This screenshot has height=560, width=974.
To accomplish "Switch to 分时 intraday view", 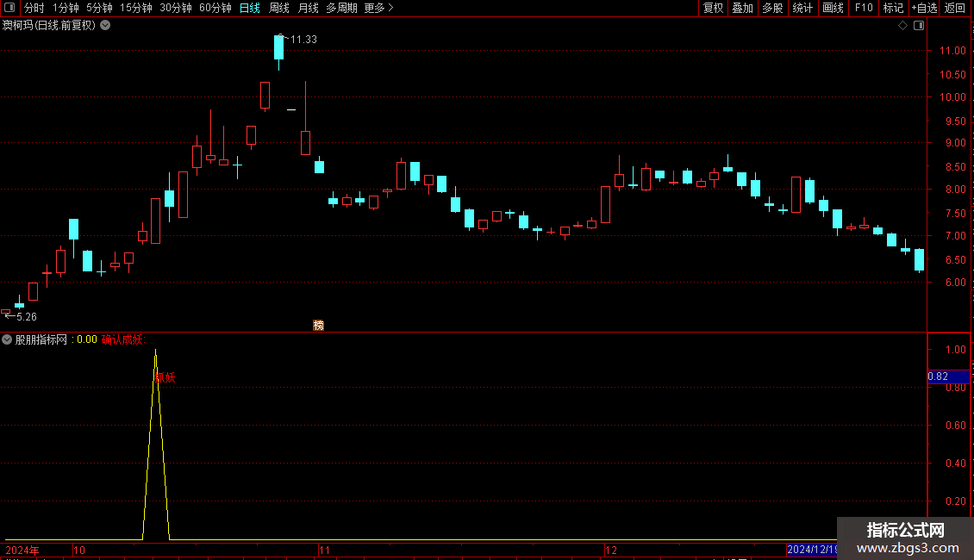I will 34,8.
